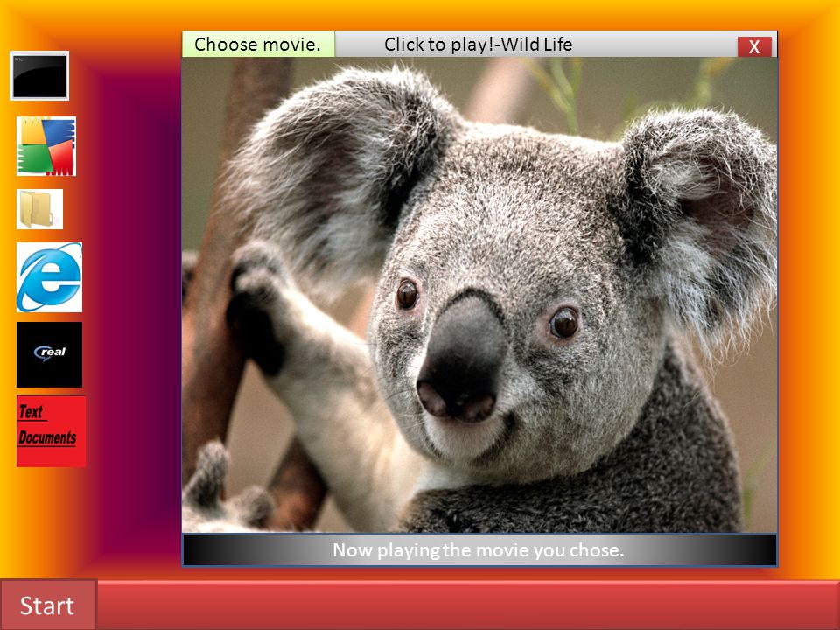Screen dimensions: 840x630
Task: Launch Internet Explorer
Action: pos(49,277)
